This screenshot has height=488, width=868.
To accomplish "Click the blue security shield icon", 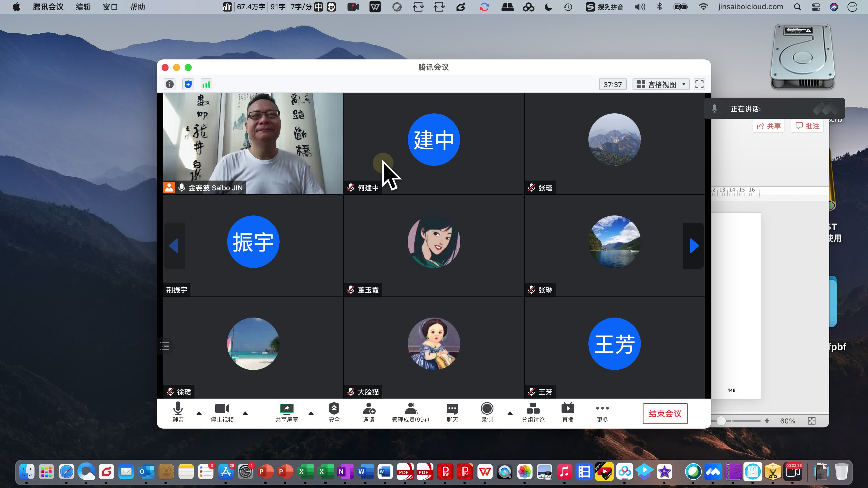I will (x=188, y=84).
